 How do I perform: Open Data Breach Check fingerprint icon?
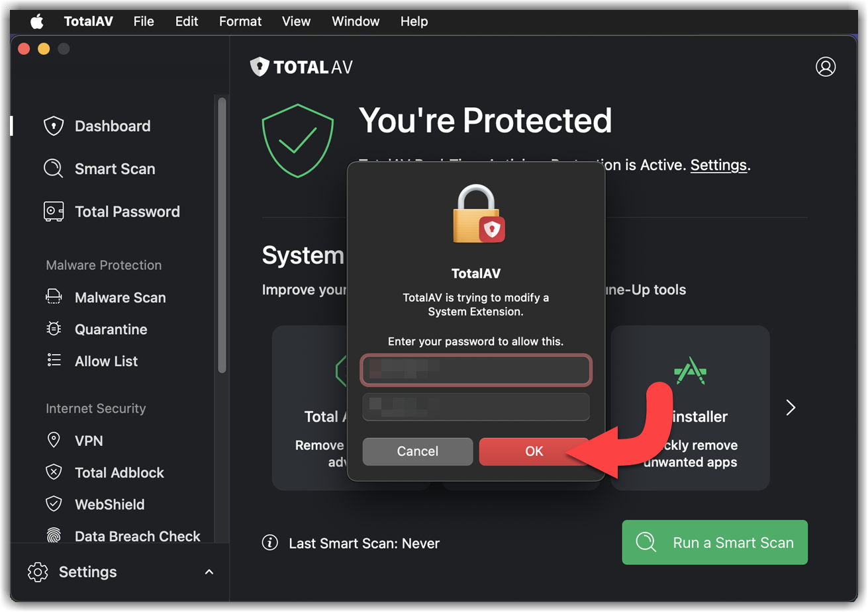click(x=54, y=535)
